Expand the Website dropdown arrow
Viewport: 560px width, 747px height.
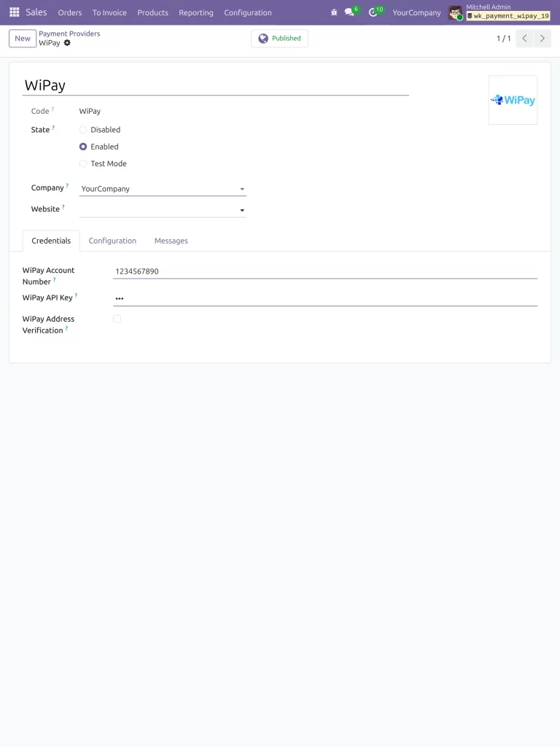(242, 210)
